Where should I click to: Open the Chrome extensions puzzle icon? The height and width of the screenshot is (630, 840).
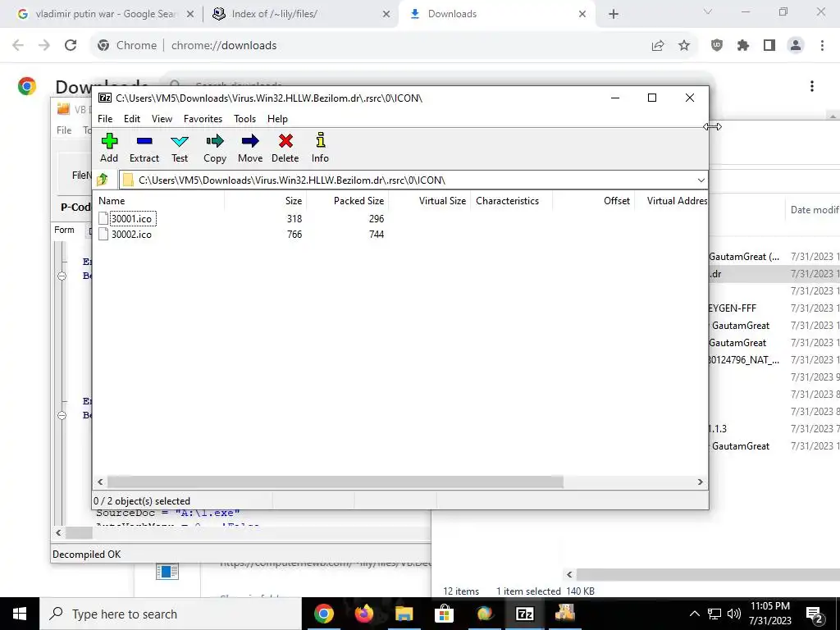(x=743, y=46)
